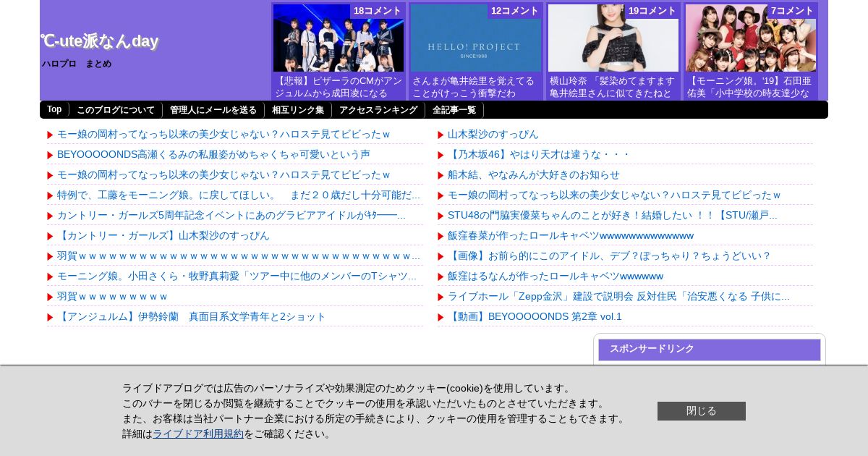Viewport: 868px width, 456px height.
Task: Click red arrow beside ライブホール「Zepp金沢」
Action: coord(441,297)
